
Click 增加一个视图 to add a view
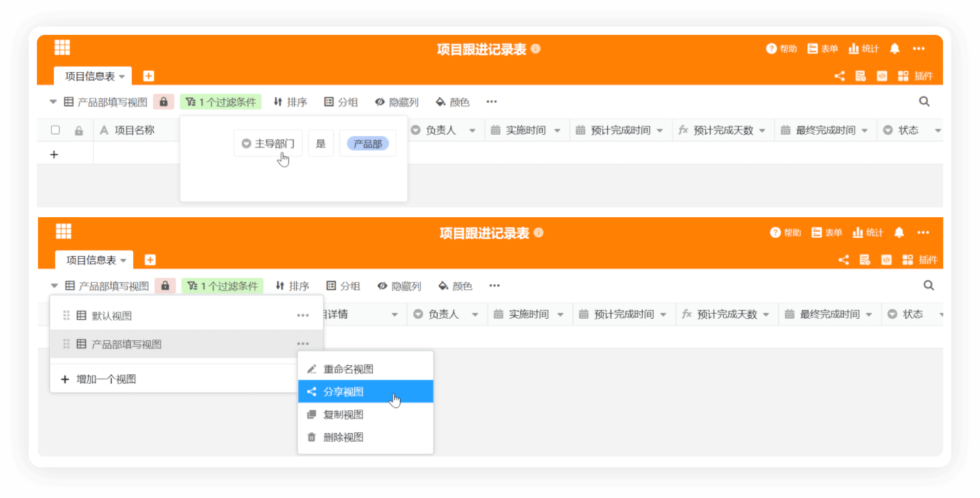coord(106,379)
